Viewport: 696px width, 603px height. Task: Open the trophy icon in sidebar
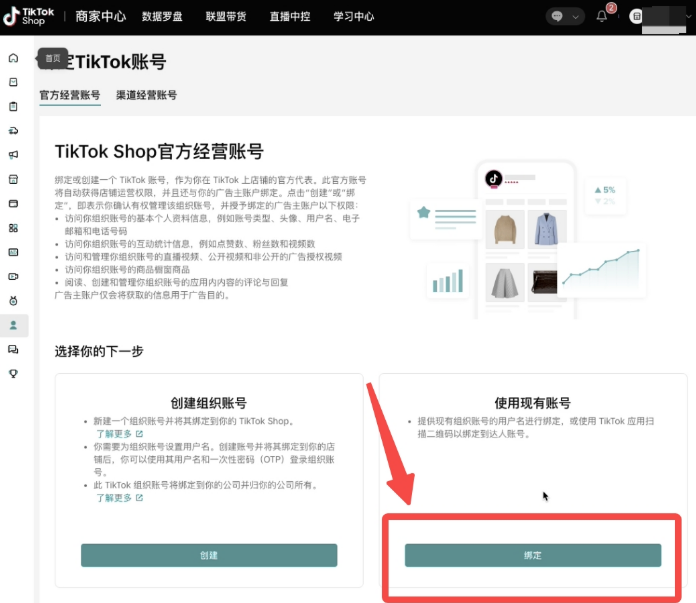tap(13, 373)
